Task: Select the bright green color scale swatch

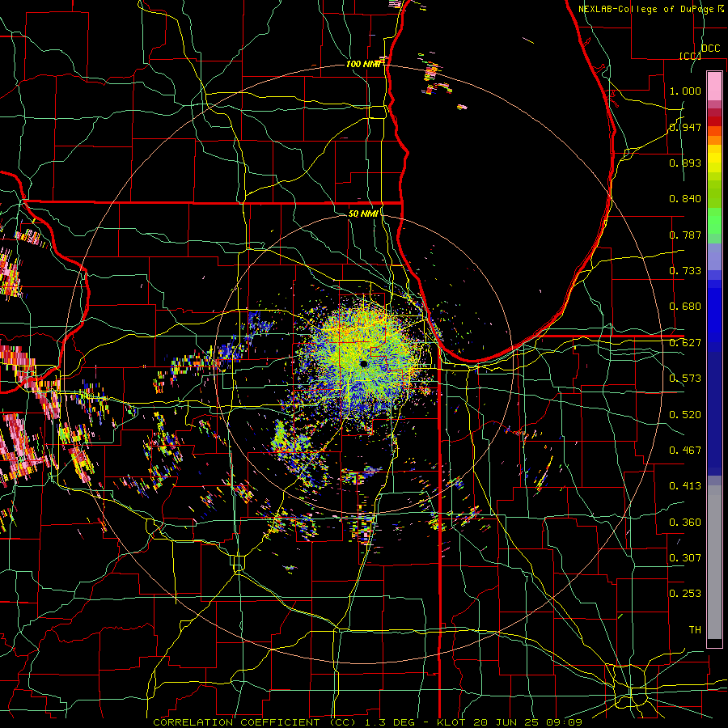Action: tap(714, 221)
